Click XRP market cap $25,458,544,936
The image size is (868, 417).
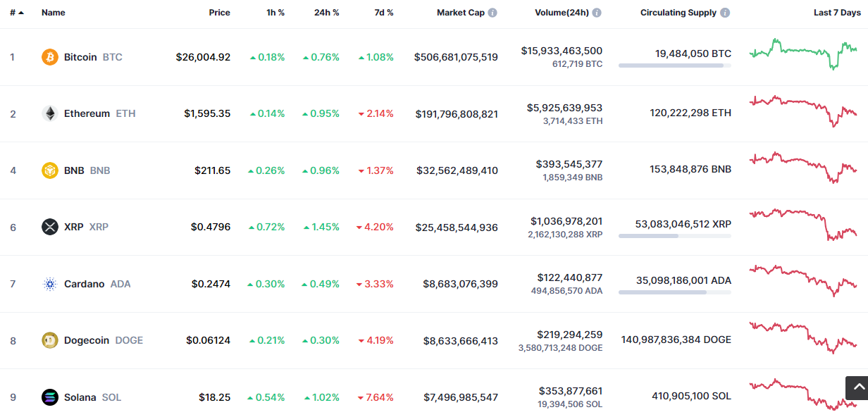[457, 227]
